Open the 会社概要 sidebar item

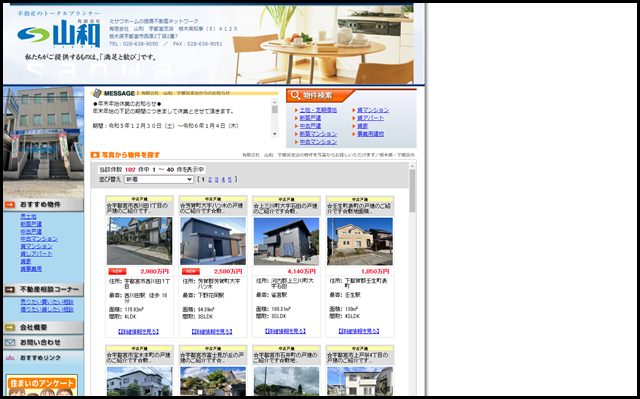pyautogui.click(x=43, y=328)
